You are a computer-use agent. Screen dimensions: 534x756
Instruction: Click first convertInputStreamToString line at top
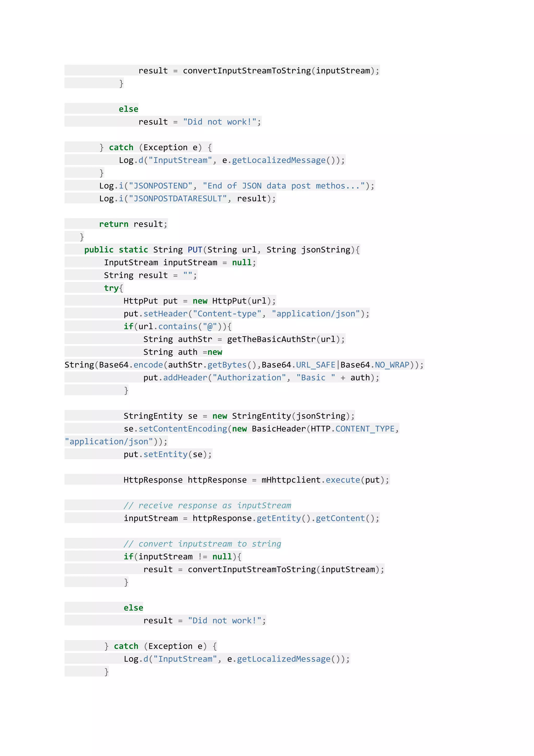tap(259, 71)
